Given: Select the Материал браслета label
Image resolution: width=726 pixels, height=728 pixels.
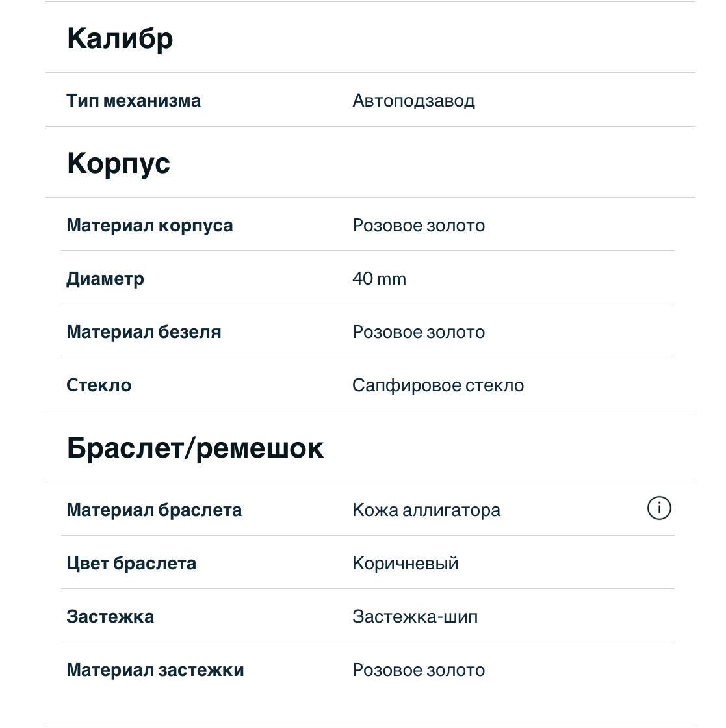Looking at the screenshot, I should point(154,510).
